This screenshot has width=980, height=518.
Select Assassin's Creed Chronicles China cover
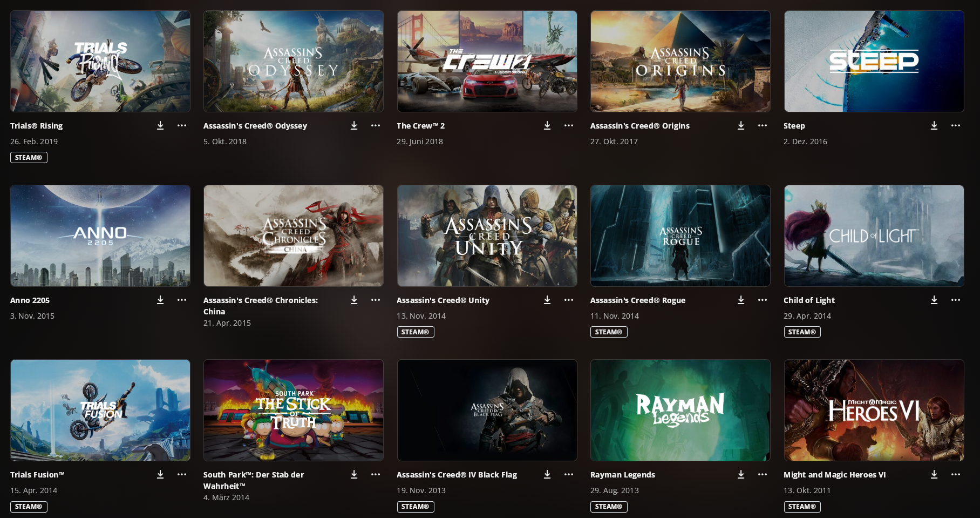pyautogui.click(x=294, y=236)
